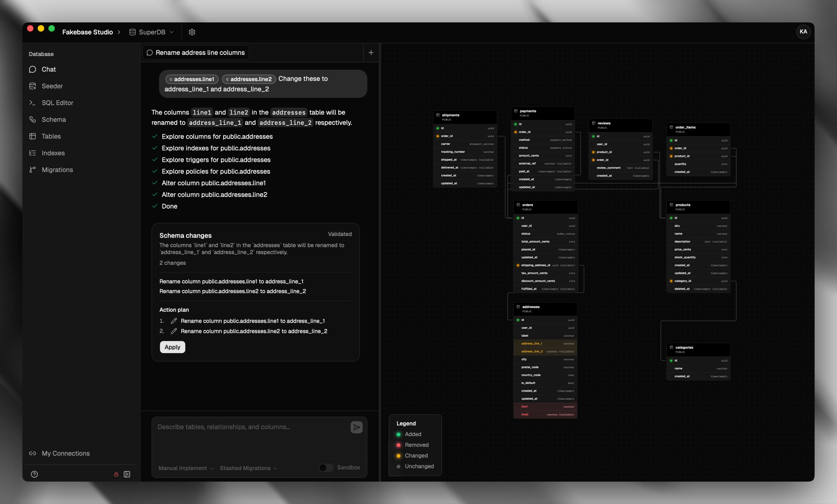Click the Validated status label
Viewport: 837px width, 504px height.
(340, 234)
